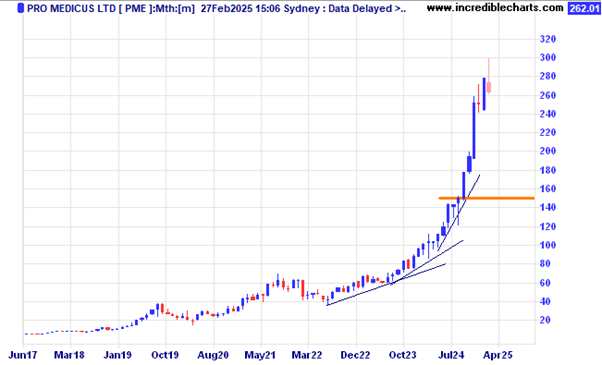Click the 320 price axis label
Viewport: 602px width, 365px height.
pyautogui.click(x=548, y=39)
